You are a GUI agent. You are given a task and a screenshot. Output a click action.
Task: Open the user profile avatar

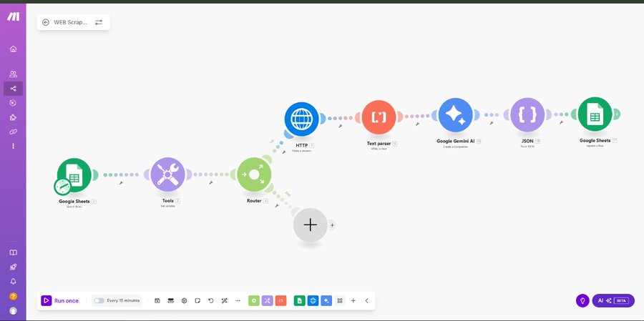pos(13,311)
